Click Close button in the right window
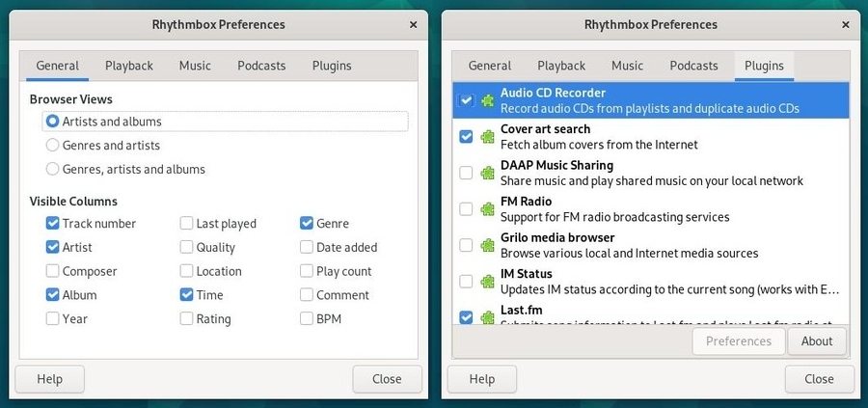This screenshot has height=408, width=868. pos(819,379)
